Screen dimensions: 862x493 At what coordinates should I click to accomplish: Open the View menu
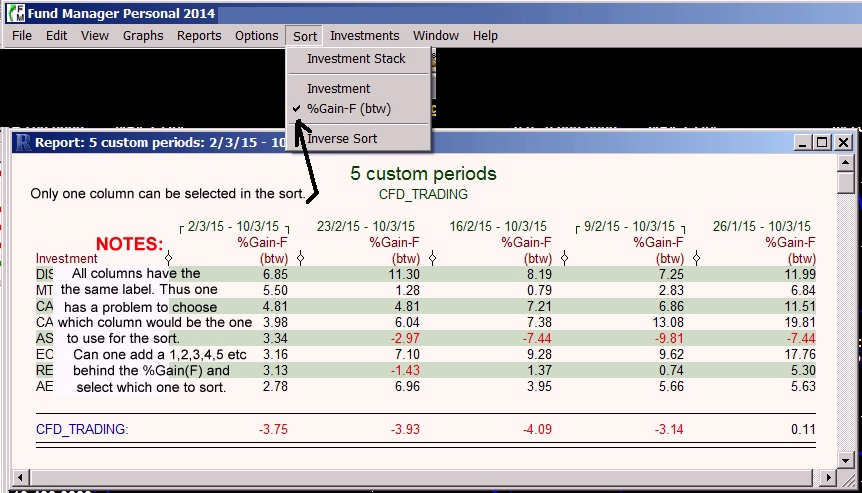click(95, 36)
